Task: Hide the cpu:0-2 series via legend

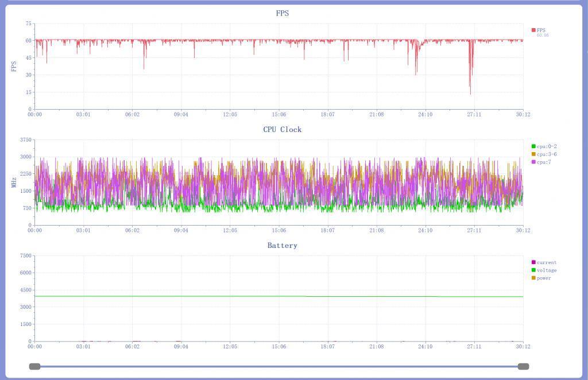Action: 533,146
